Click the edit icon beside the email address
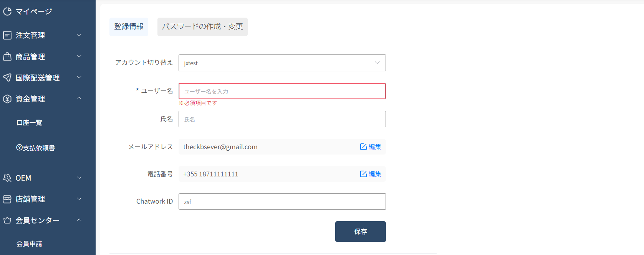This screenshot has width=644, height=255. coord(363,147)
